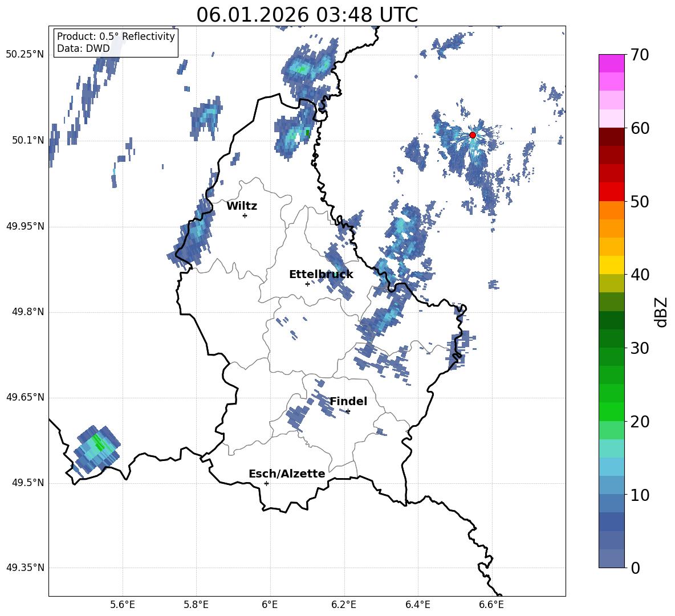Click the 49.65°N latitude label
Image resolution: width=675 pixels, height=616 pixels.
tap(25, 397)
